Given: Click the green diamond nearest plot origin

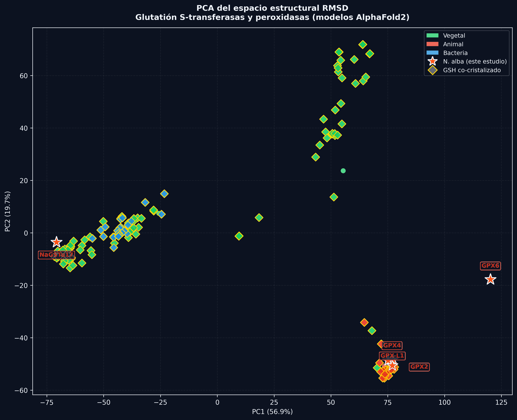Looking at the screenshot, I should 239,236.
